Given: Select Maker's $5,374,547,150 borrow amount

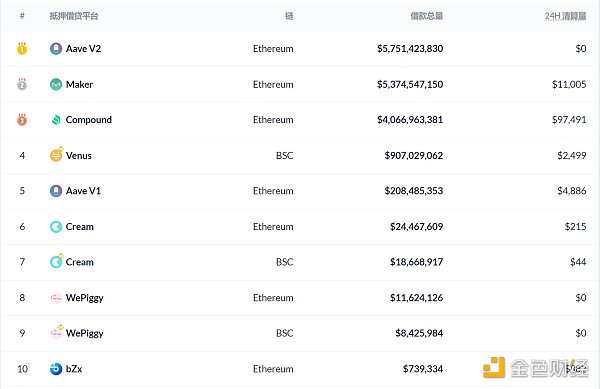Looking at the screenshot, I should pyautogui.click(x=410, y=85).
